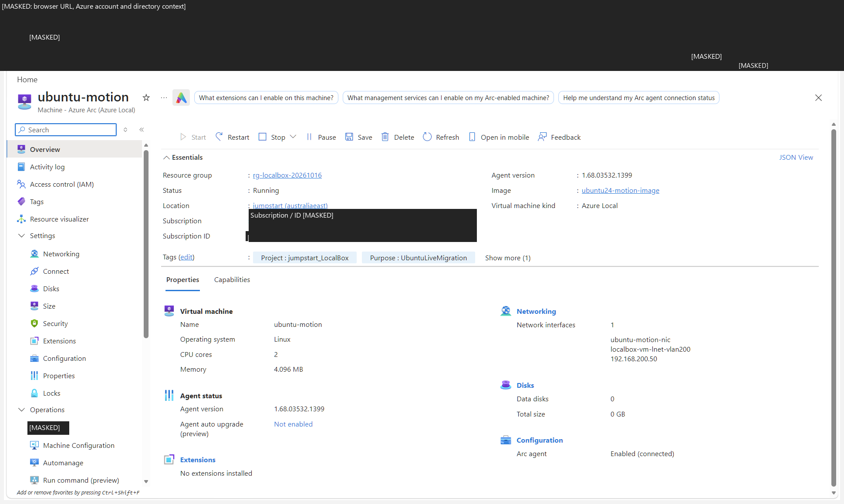Viewport: 844px width, 504px height.
Task: Click the sidebar search box
Action: [66, 130]
